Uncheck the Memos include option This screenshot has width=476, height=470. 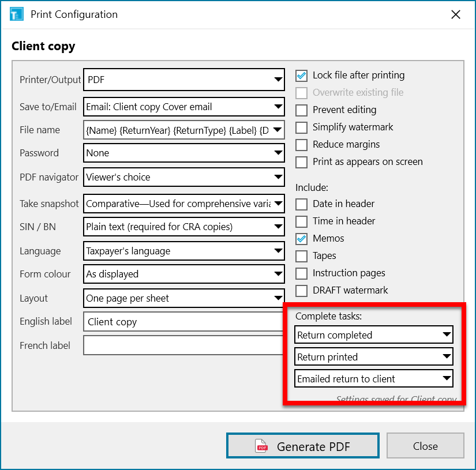[301, 239]
